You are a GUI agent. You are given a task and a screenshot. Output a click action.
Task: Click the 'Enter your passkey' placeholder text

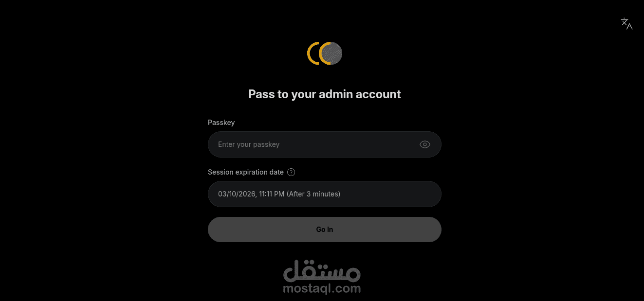pos(249,144)
